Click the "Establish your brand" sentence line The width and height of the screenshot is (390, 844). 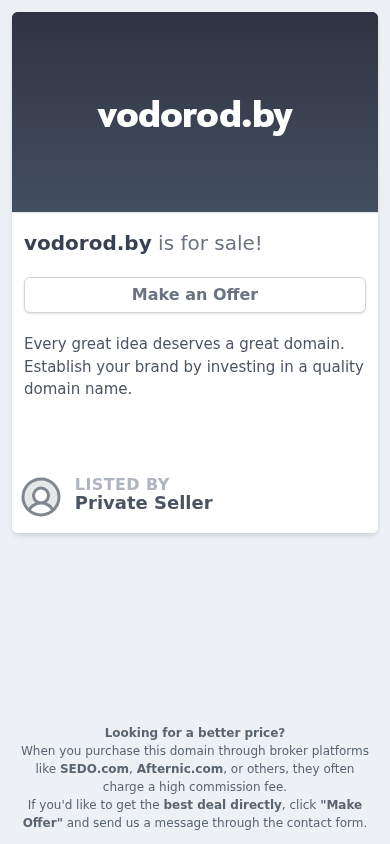[x=194, y=366]
